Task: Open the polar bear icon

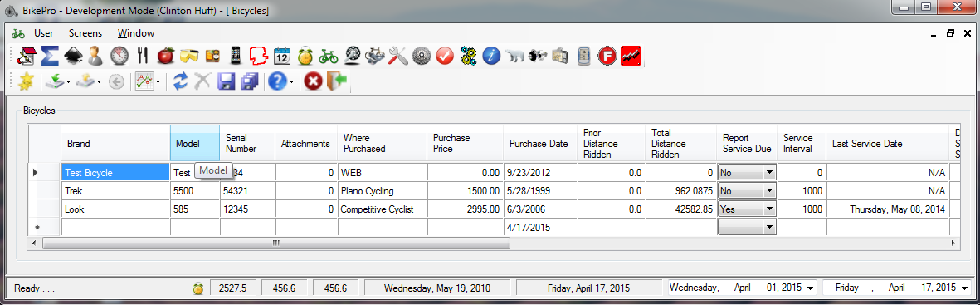Action: (515, 57)
